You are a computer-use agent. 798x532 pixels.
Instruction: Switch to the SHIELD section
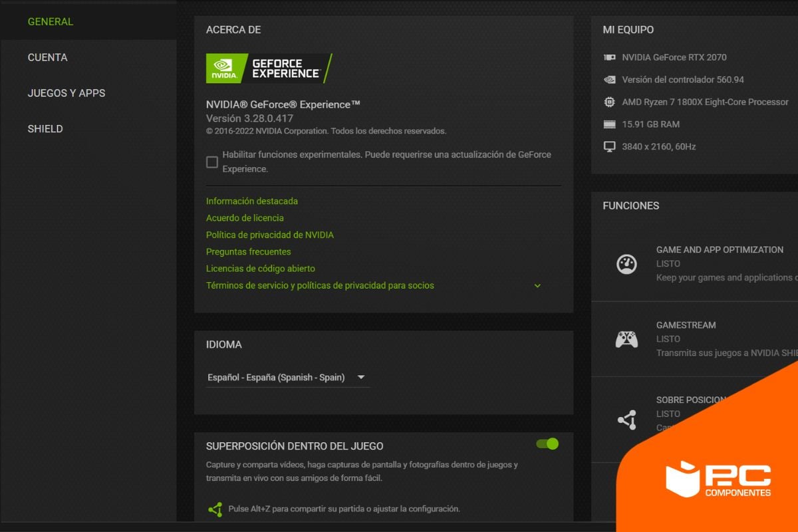[x=45, y=129]
